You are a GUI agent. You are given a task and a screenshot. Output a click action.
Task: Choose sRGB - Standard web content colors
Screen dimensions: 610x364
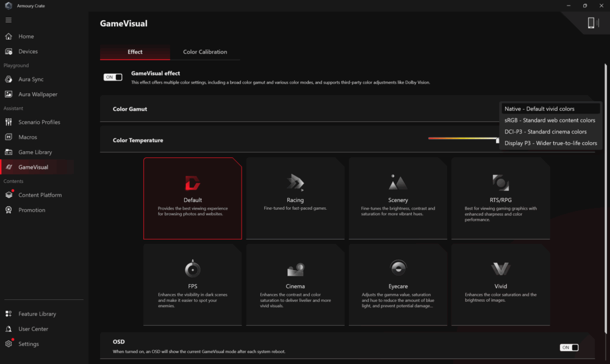click(x=550, y=120)
